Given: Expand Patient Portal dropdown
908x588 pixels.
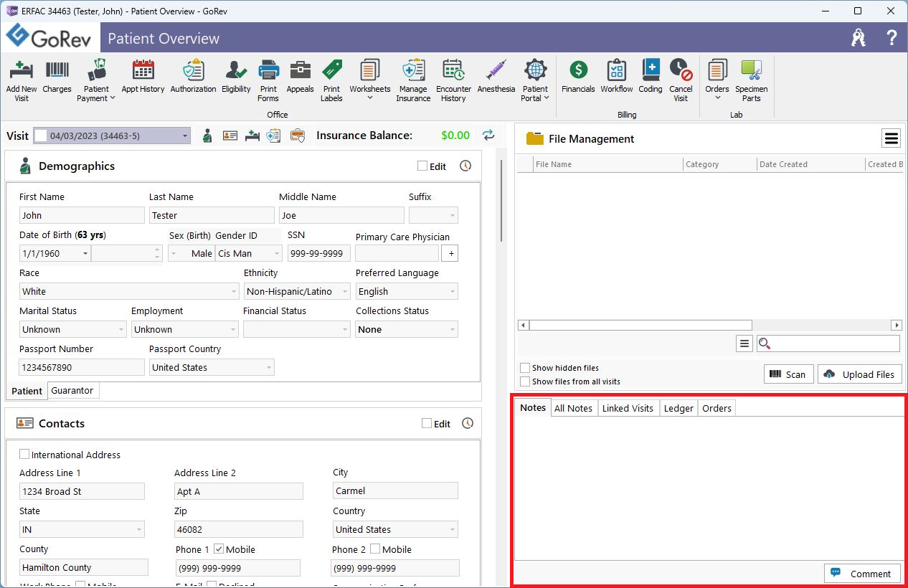Looking at the screenshot, I should (547, 98).
